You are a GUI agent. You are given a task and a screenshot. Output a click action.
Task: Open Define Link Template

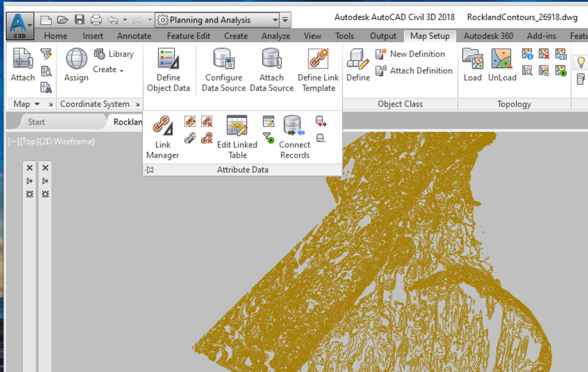(x=318, y=70)
